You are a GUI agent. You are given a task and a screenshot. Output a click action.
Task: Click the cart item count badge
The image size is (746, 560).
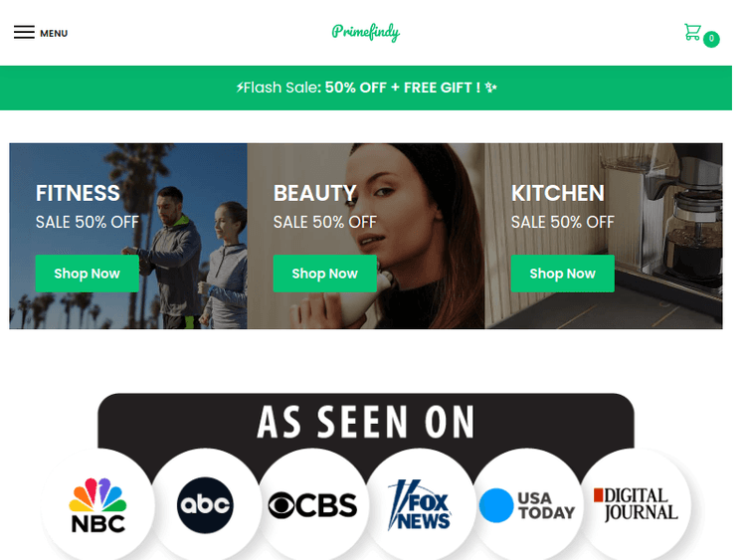coord(711,39)
